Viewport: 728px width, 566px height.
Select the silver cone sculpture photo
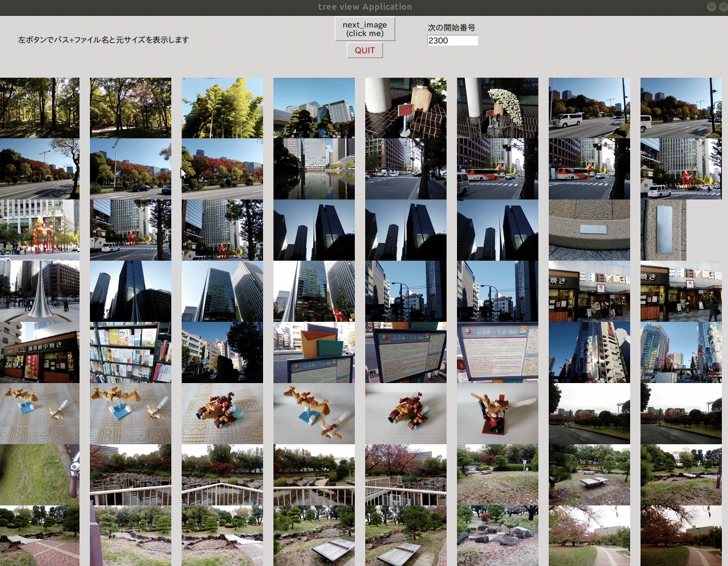pos(39,291)
